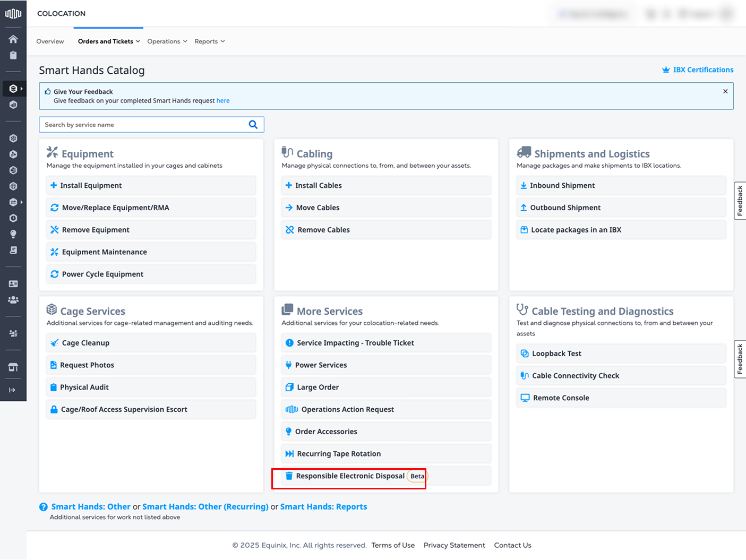Click the lower Feedback side tab

(x=740, y=359)
